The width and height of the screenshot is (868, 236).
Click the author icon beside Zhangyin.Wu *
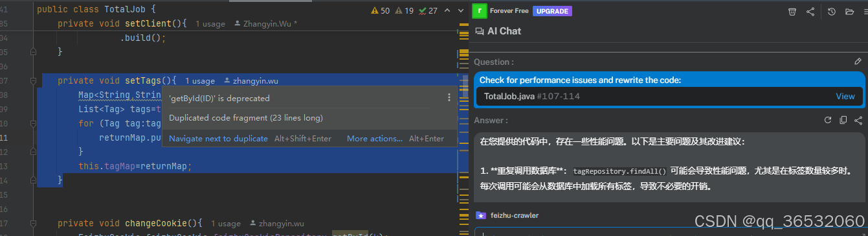tap(237, 23)
